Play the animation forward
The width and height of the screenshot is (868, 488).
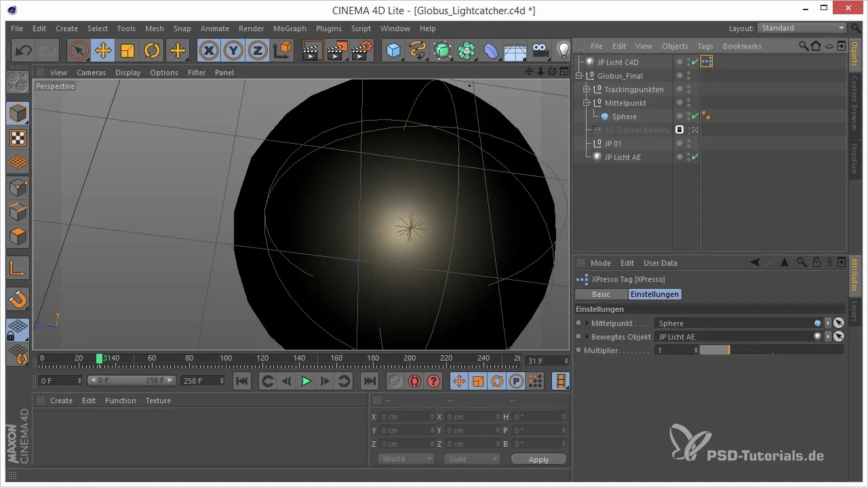(x=306, y=381)
